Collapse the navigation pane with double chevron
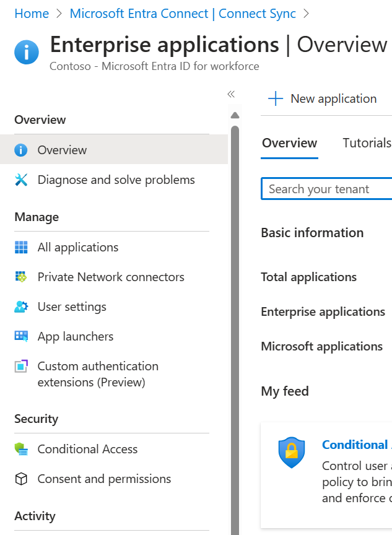 [231, 94]
